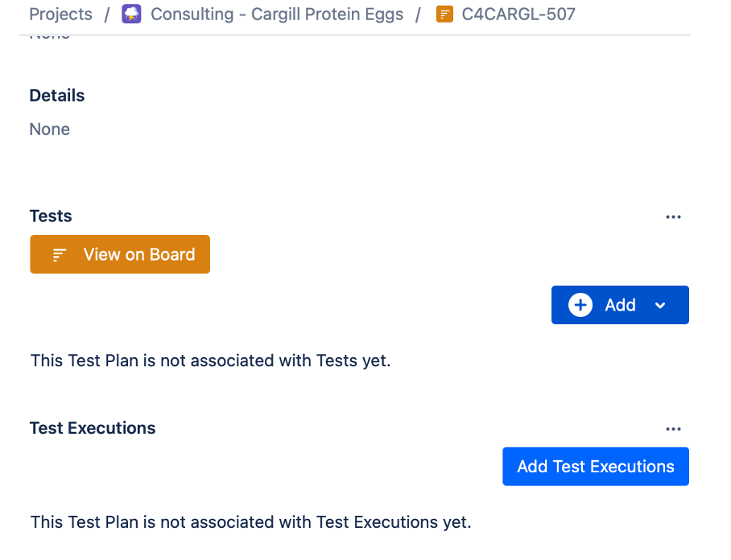Click the slash separator right after Projects
Screen dimensions: 731x560
coord(106,14)
